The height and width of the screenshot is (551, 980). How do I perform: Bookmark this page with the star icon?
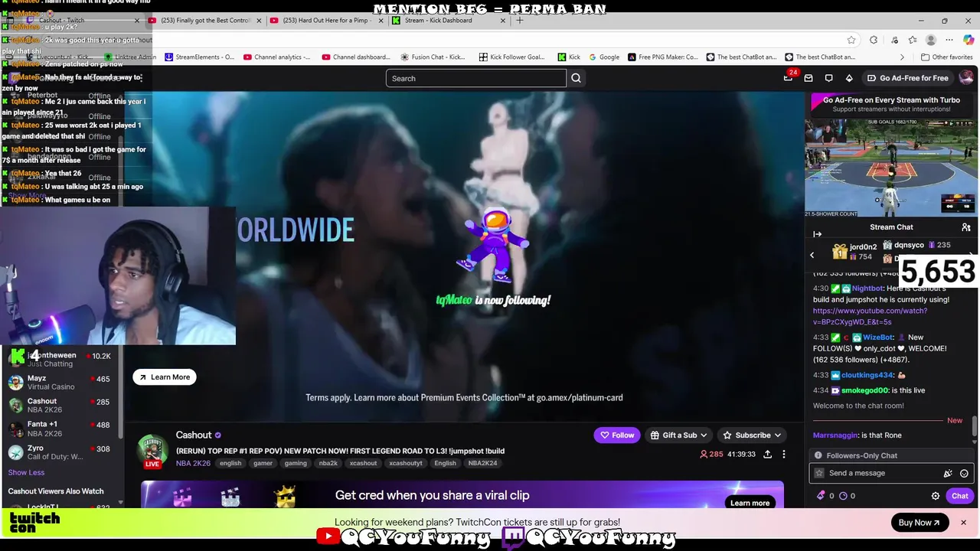(x=851, y=40)
